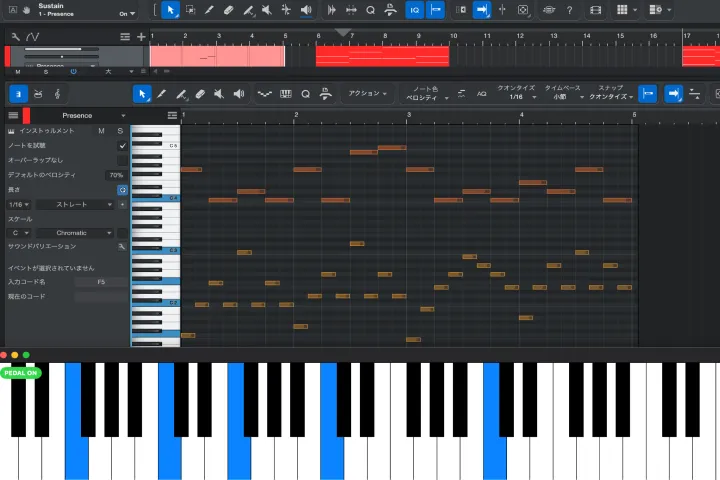Toggle the IQ button in top toolbar
This screenshot has width=720, height=480.
(415, 10)
